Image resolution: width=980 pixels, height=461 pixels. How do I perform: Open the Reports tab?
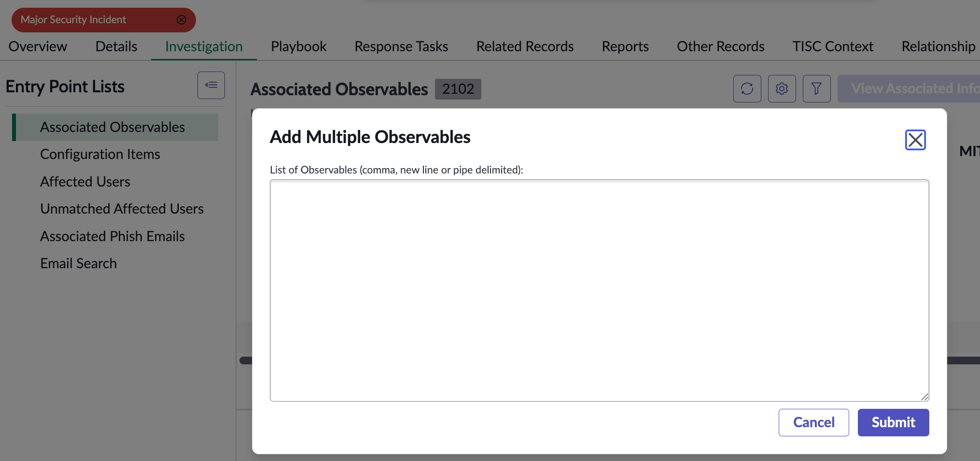(x=625, y=46)
